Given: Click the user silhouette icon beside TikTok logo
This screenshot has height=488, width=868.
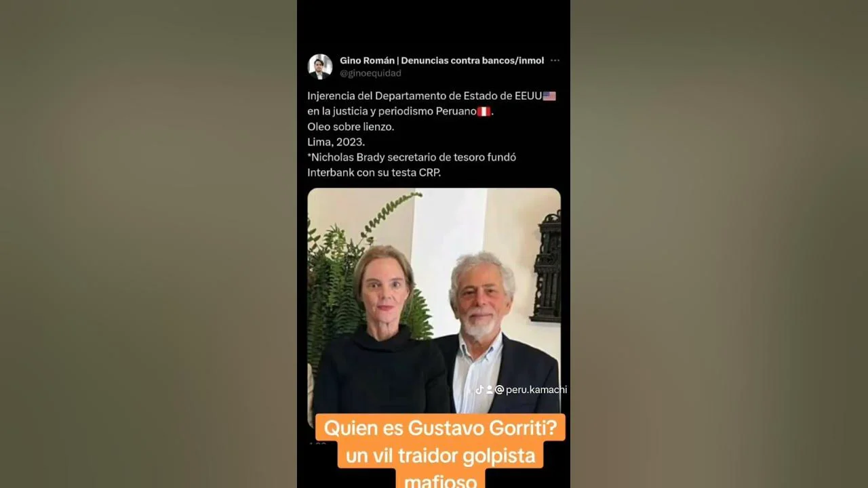Looking at the screenshot, I should (x=489, y=390).
